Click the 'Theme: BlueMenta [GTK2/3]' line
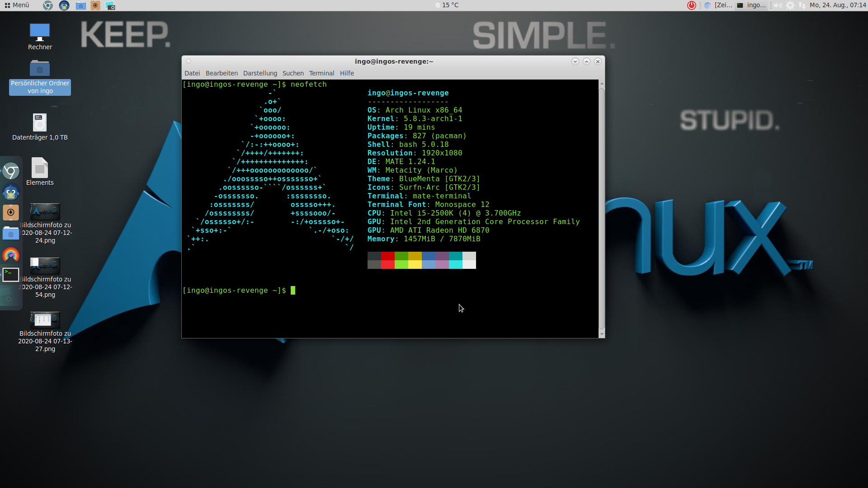The width and height of the screenshot is (868, 488). pos(424,179)
